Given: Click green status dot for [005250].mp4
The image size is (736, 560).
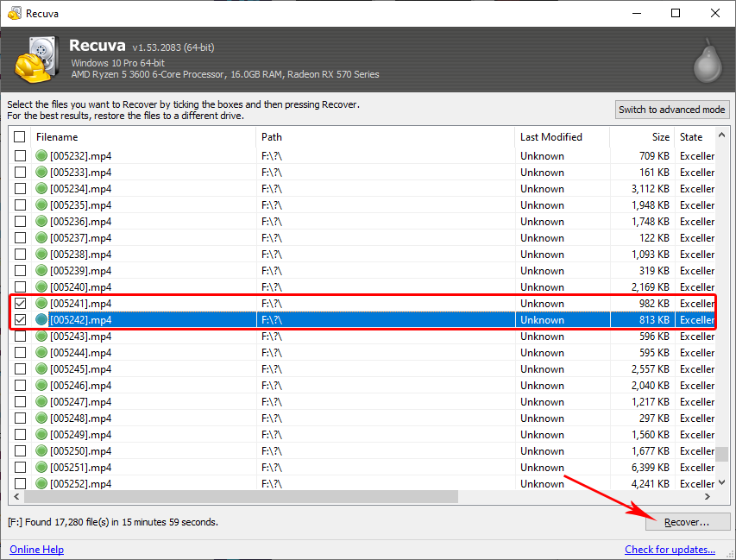Looking at the screenshot, I should 41,451.
